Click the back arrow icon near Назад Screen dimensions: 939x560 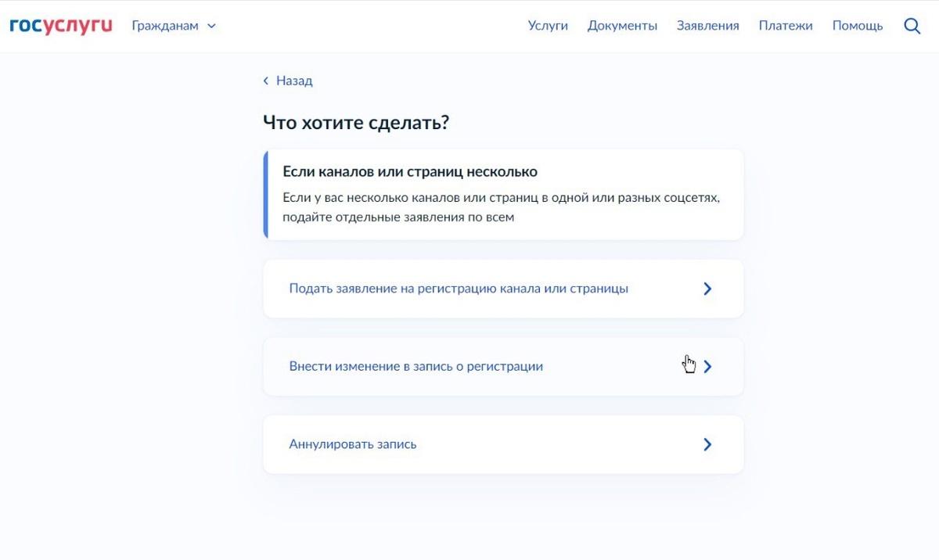click(265, 81)
